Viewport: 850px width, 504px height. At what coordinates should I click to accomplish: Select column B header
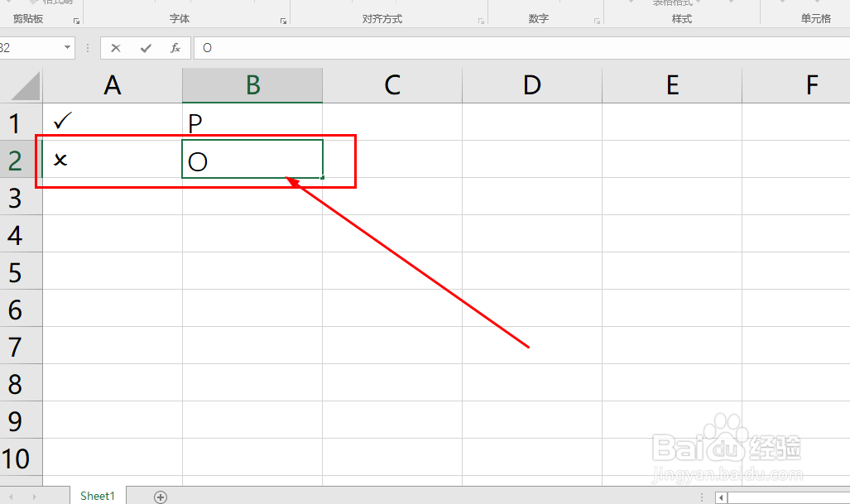(x=252, y=84)
